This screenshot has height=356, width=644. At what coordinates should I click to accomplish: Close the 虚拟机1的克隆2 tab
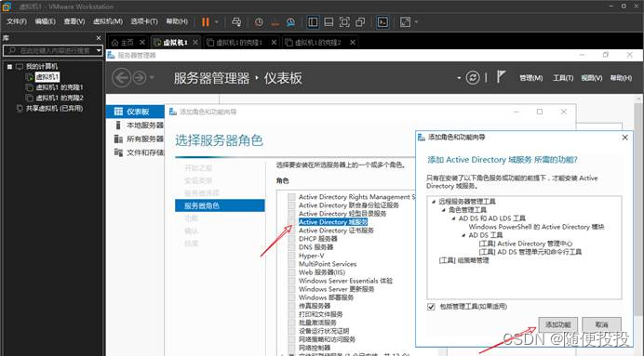pos(353,42)
